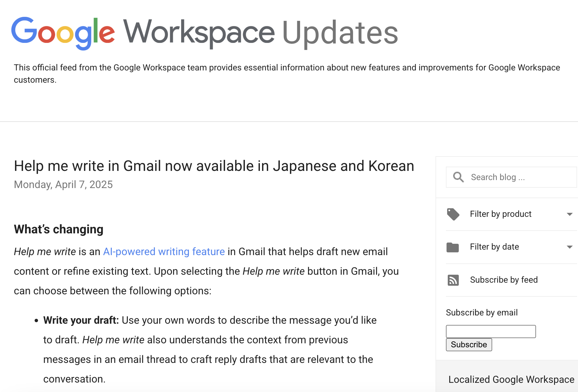Image resolution: width=578 pixels, height=392 pixels.
Task: Click the Filter by date label text
Action: (494, 247)
